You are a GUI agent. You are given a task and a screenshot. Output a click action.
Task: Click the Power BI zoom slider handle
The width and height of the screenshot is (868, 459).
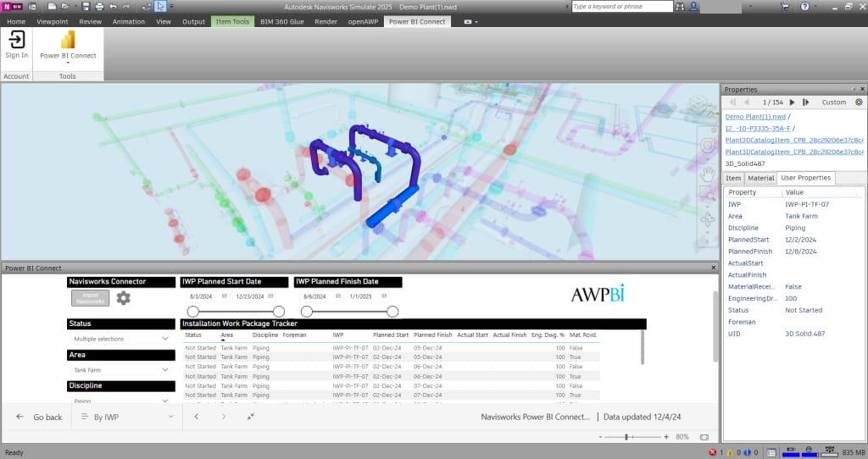pos(626,437)
